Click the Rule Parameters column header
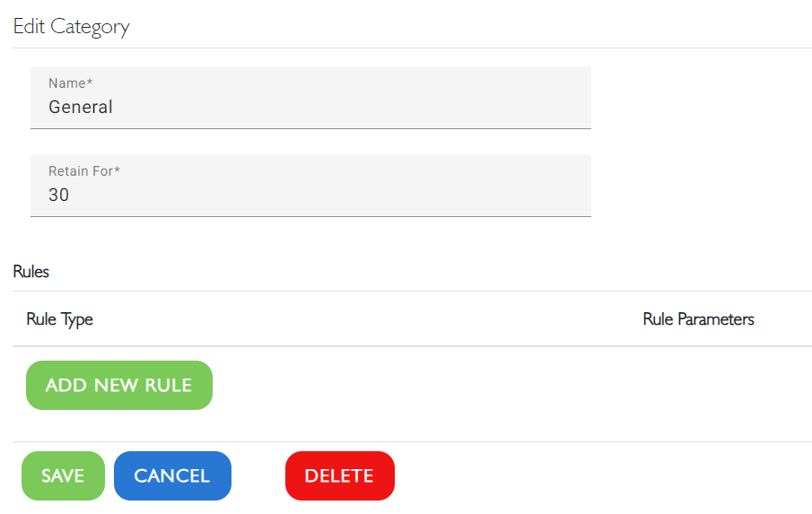This screenshot has width=812, height=514. [698, 319]
